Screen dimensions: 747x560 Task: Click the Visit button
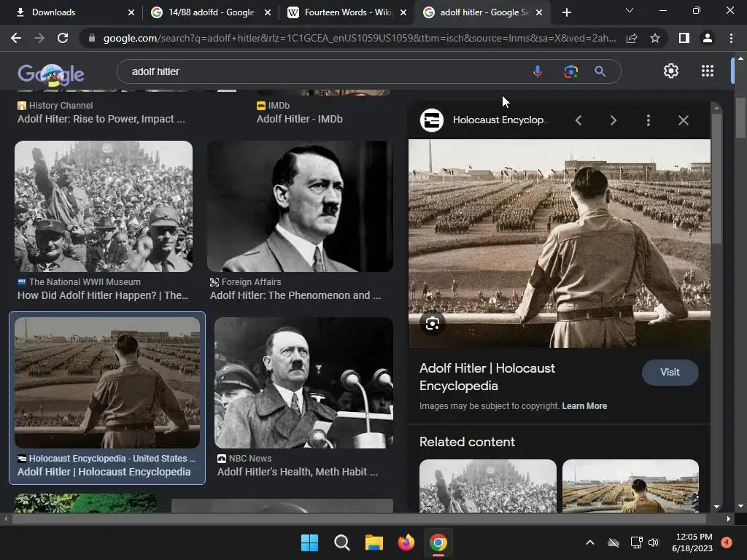pos(670,373)
